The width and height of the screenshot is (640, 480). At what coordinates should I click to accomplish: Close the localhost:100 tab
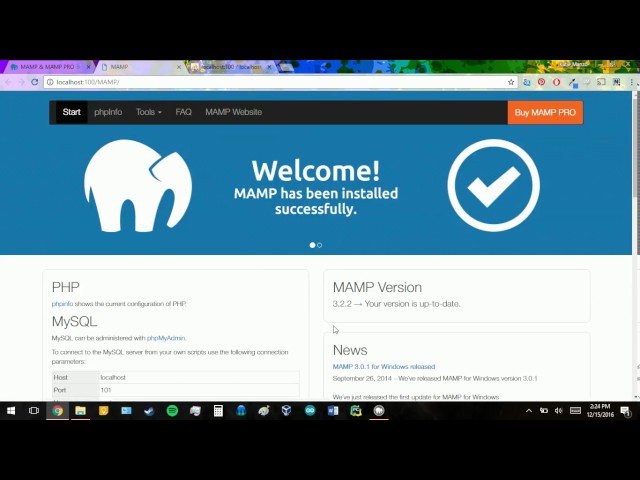pos(269,67)
